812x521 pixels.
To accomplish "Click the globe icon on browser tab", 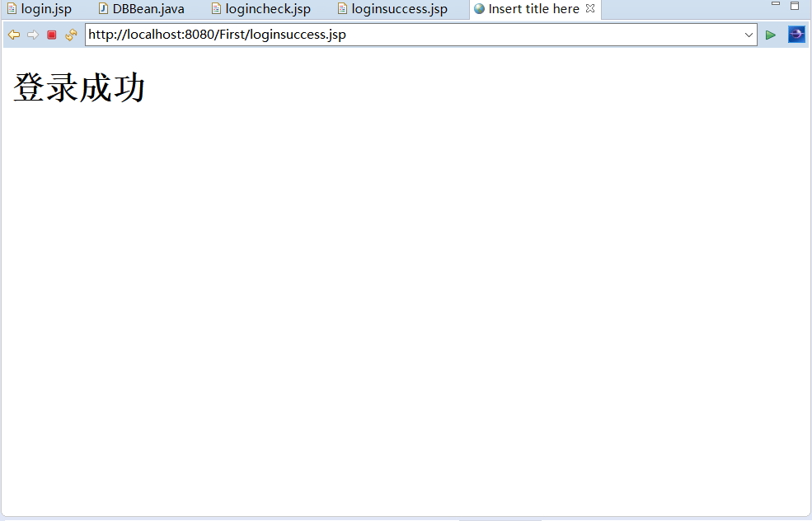I will [x=479, y=9].
